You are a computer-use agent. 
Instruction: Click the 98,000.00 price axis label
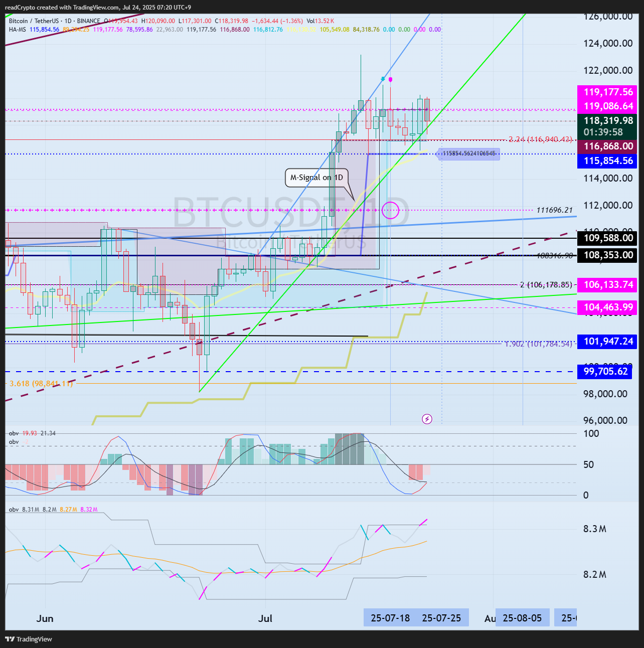605,394
